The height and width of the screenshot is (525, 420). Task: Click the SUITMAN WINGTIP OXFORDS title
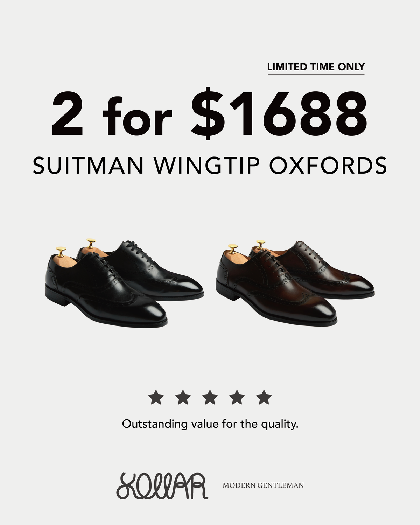point(210,165)
